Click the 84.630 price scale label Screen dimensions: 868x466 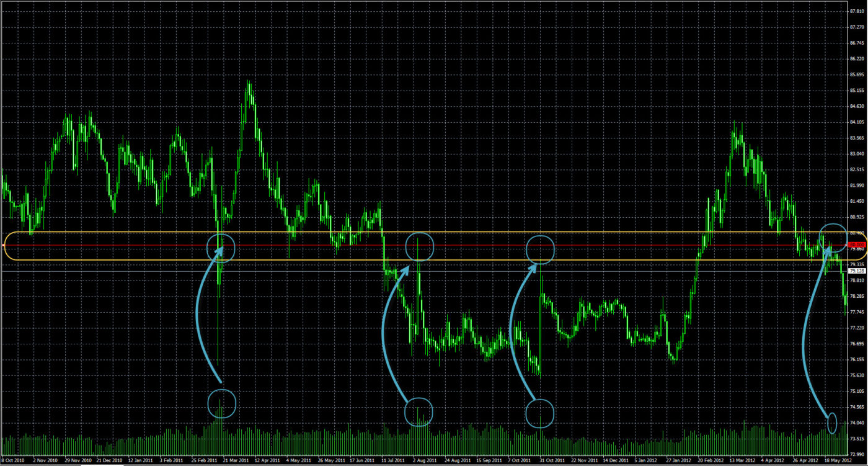tap(857, 106)
